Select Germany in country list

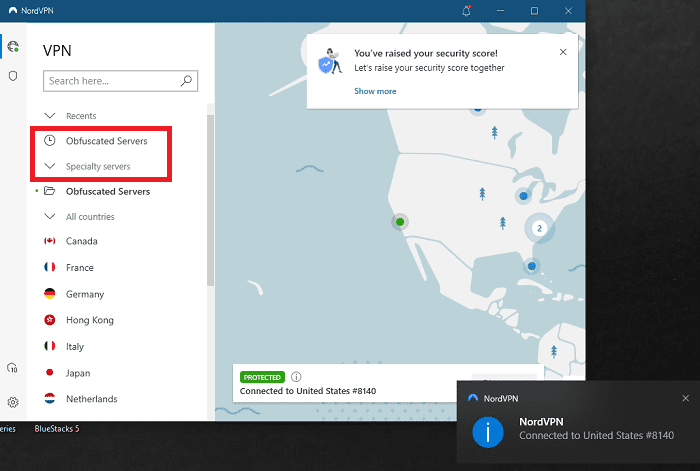pyautogui.click(x=85, y=294)
